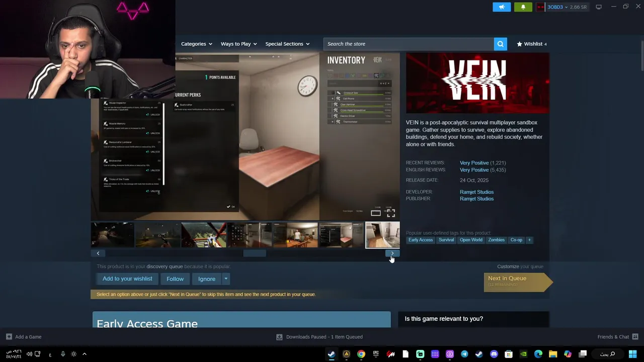Click the media strip scroll handle
644x362 pixels.
255,253
